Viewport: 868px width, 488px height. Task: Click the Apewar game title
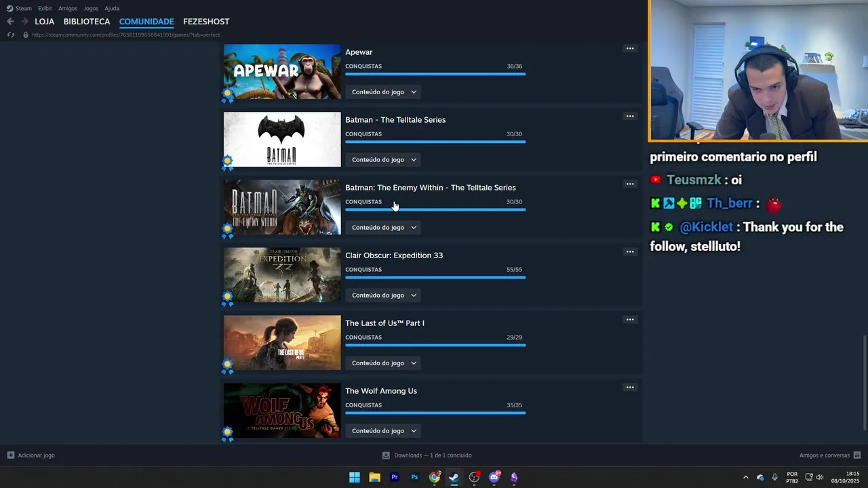pyautogui.click(x=359, y=52)
